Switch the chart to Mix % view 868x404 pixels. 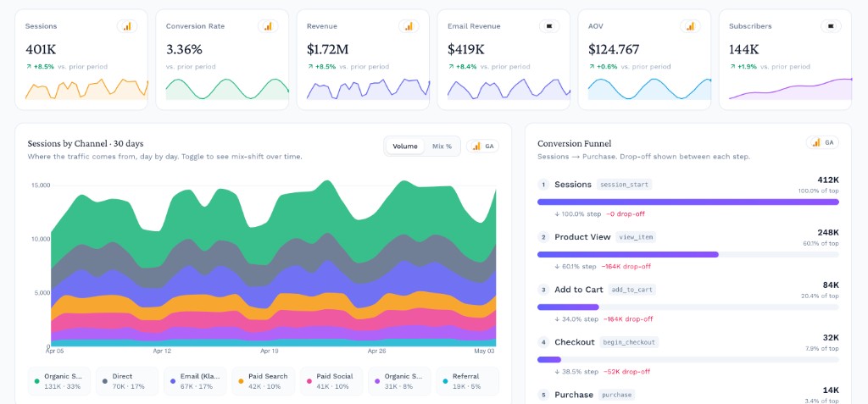442,147
